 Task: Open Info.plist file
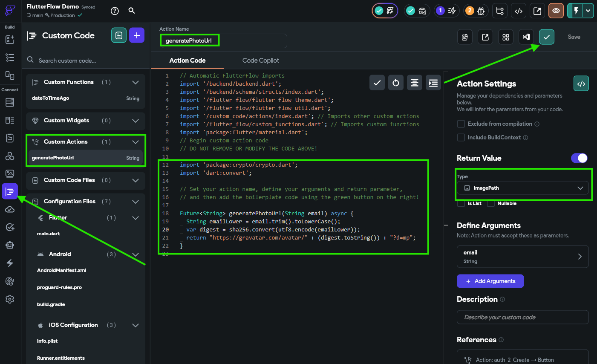(x=47, y=341)
